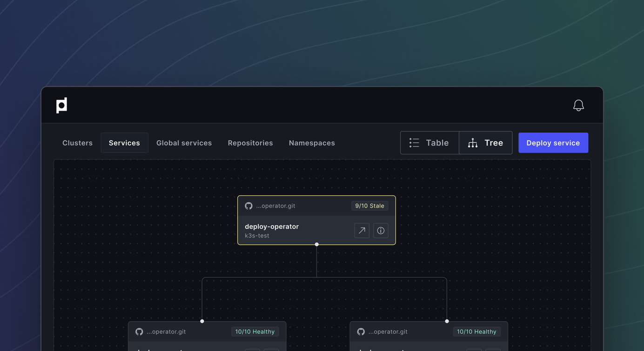644x351 pixels.
Task: Click the 9/10 Stale status badge
Action: tap(370, 205)
